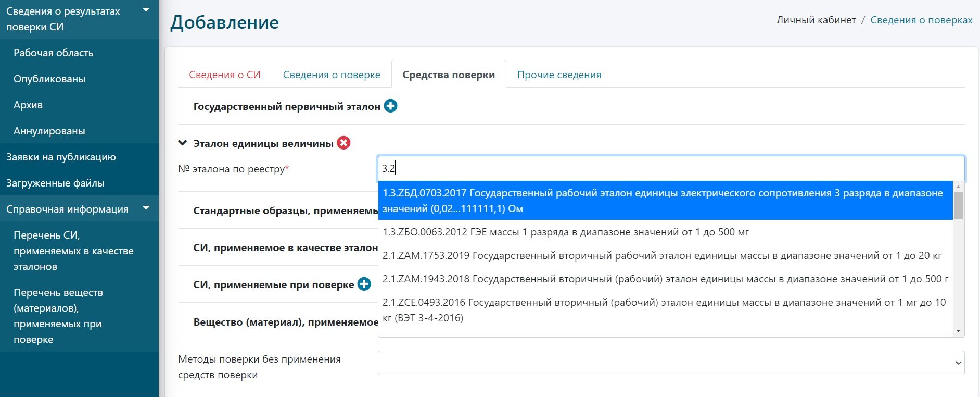Go to the Прочие сведения tab
This screenshot has width=980, height=397.
point(559,75)
